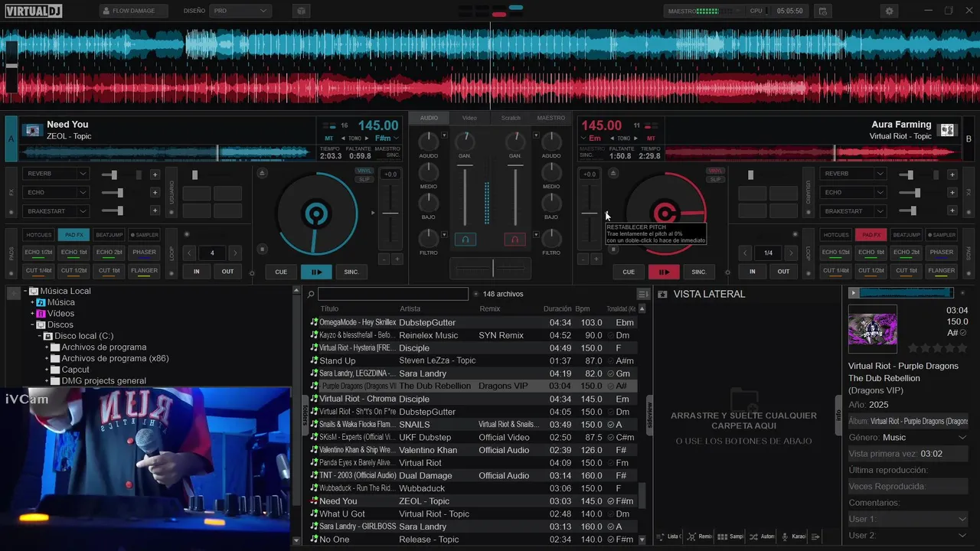Click the plus next to deck B BRAKESTART
Image resolution: width=980 pixels, height=551 pixels.
click(x=952, y=211)
